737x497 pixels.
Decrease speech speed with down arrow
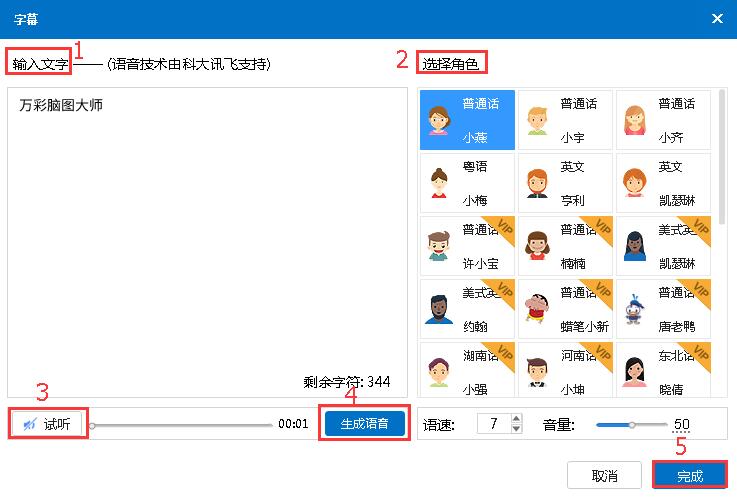[x=516, y=429]
